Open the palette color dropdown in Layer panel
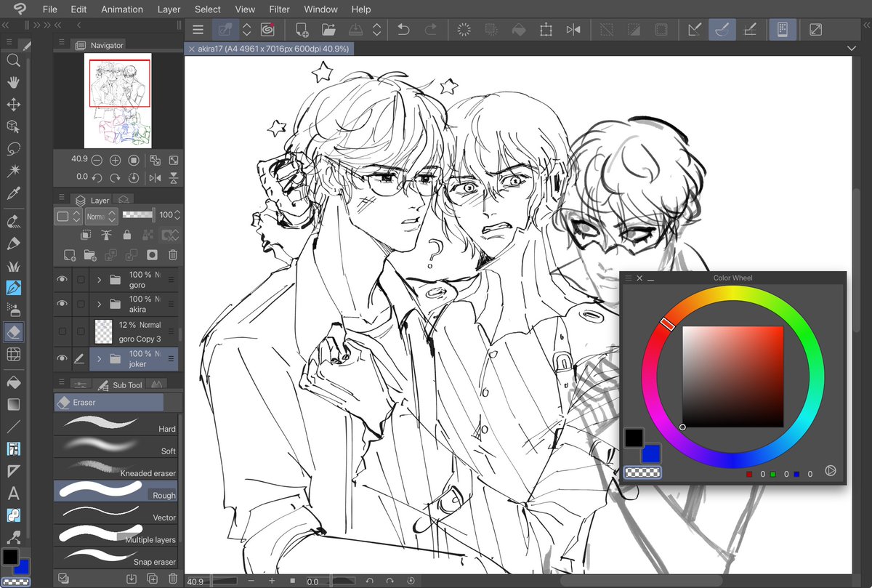 (67, 216)
